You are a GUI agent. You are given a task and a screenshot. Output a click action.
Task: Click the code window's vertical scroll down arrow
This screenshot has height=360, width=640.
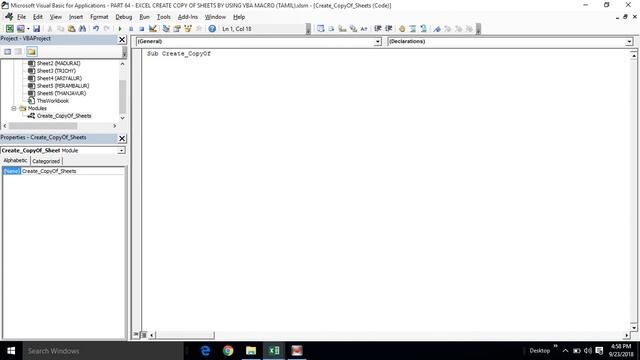pyautogui.click(x=633, y=327)
